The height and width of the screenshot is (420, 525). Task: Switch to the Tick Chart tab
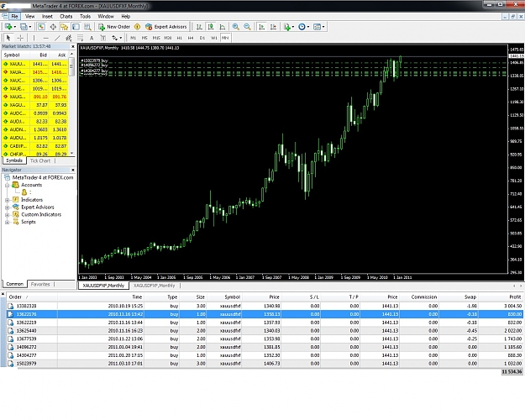[40, 160]
